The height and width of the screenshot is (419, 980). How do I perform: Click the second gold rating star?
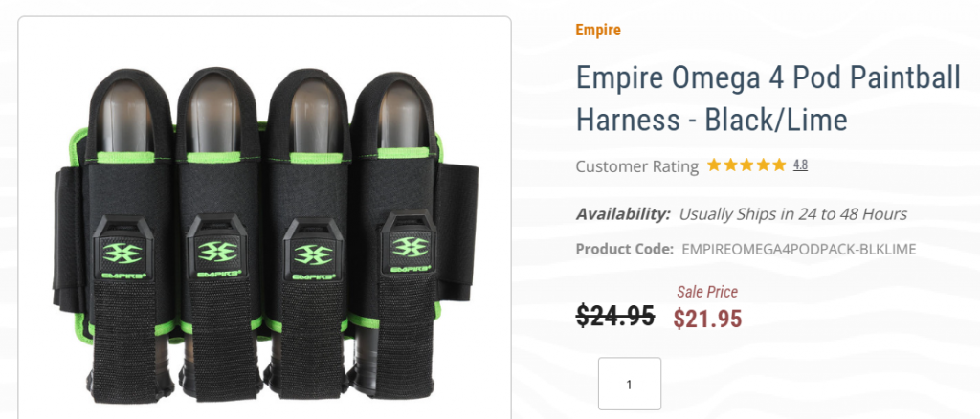coord(730,165)
